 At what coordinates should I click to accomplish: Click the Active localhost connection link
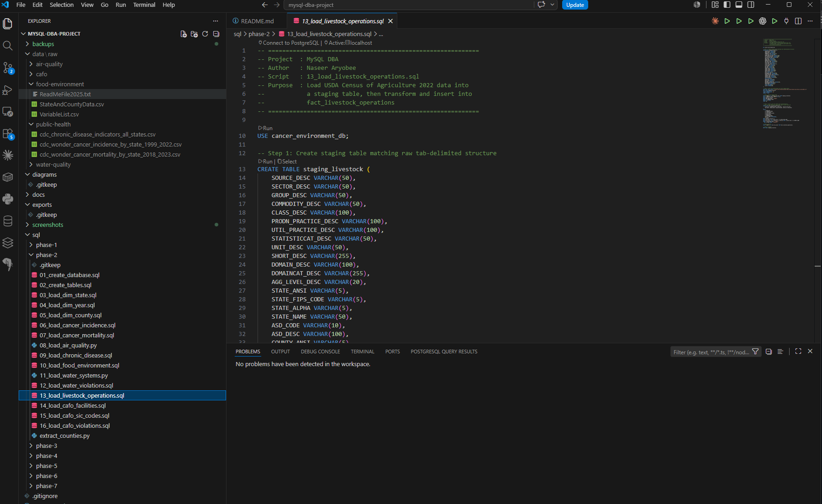(348, 43)
